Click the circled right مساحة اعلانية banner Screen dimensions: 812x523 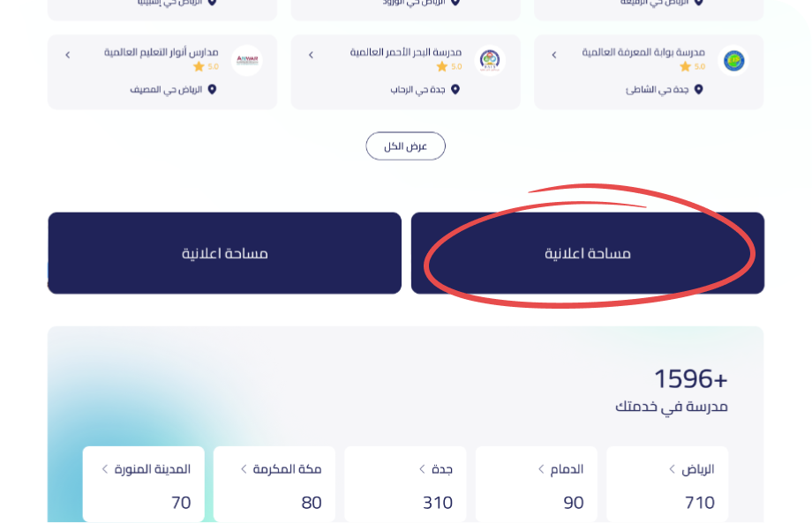pyautogui.click(x=587, y=253)
